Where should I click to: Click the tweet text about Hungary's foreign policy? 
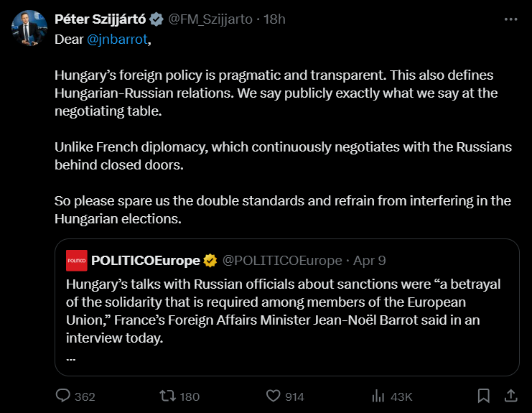(x=274, y=93)
